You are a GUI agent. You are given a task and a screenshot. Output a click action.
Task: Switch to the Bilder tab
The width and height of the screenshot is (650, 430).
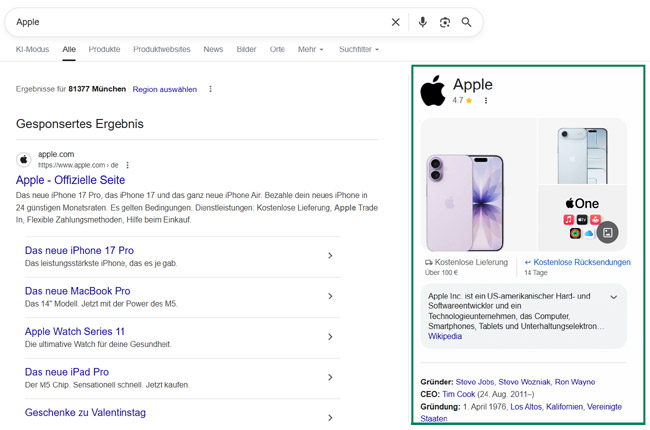pos(246,49)
